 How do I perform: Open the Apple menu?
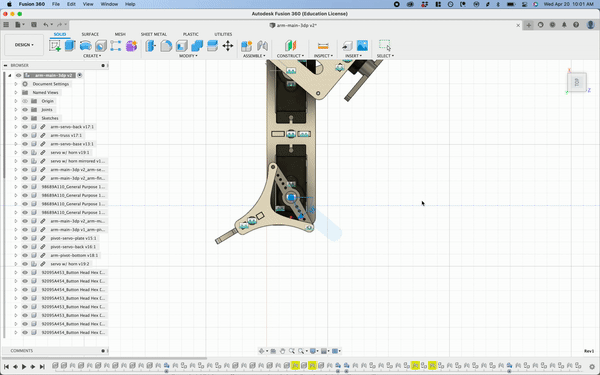pyautogui.click(x=9, y=4)
